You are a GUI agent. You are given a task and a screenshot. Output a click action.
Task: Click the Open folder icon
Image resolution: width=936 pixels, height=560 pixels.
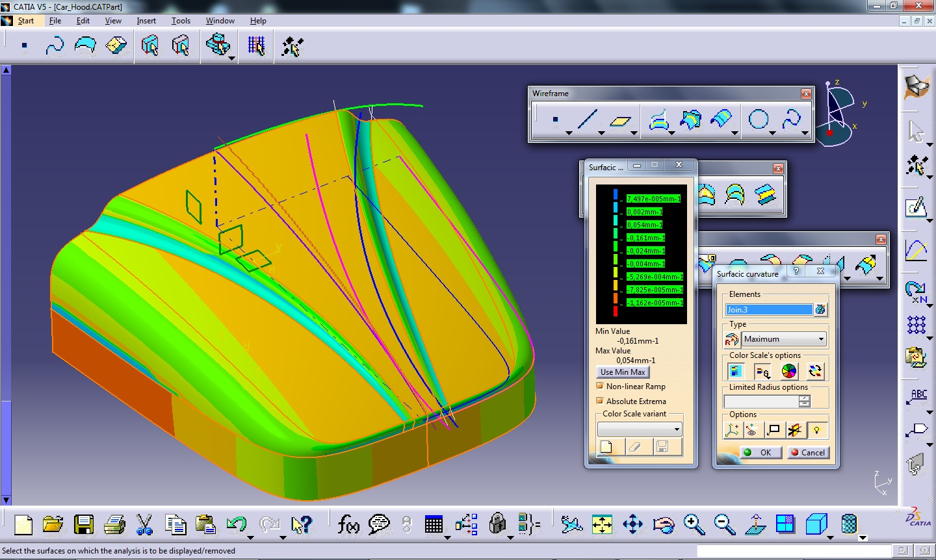53,524
